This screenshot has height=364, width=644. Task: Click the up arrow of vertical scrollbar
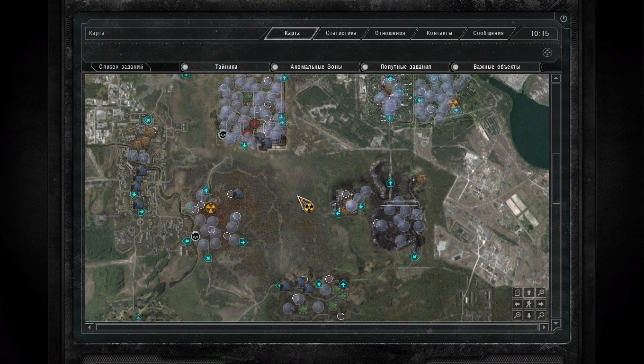(x=556, y=78)
